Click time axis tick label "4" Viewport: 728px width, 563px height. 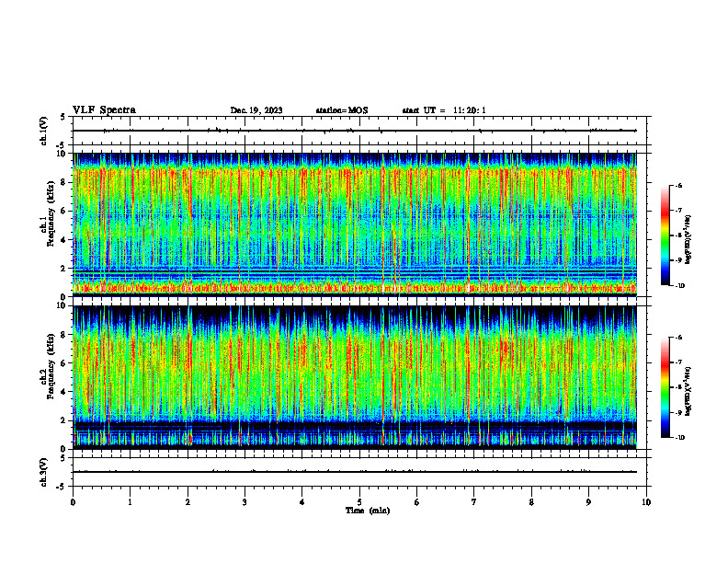(302, 502)
